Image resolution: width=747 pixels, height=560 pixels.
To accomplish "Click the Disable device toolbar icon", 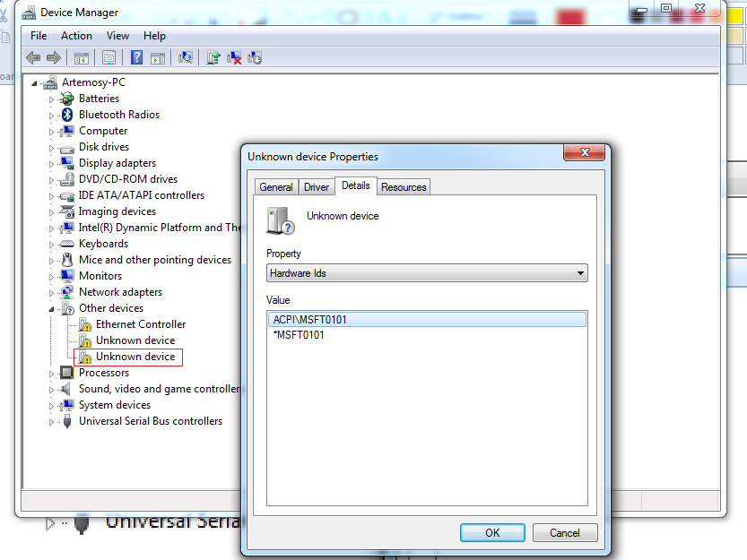I will [255, 57].
